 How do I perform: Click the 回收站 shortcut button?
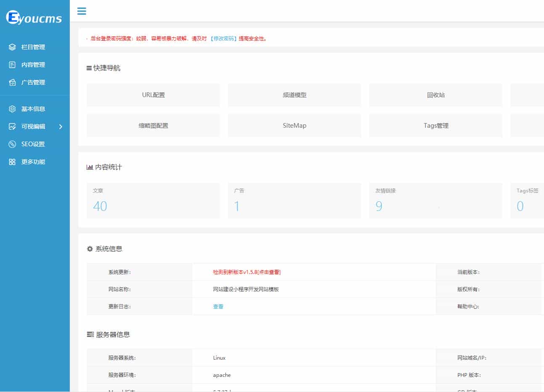pos(436,95)
